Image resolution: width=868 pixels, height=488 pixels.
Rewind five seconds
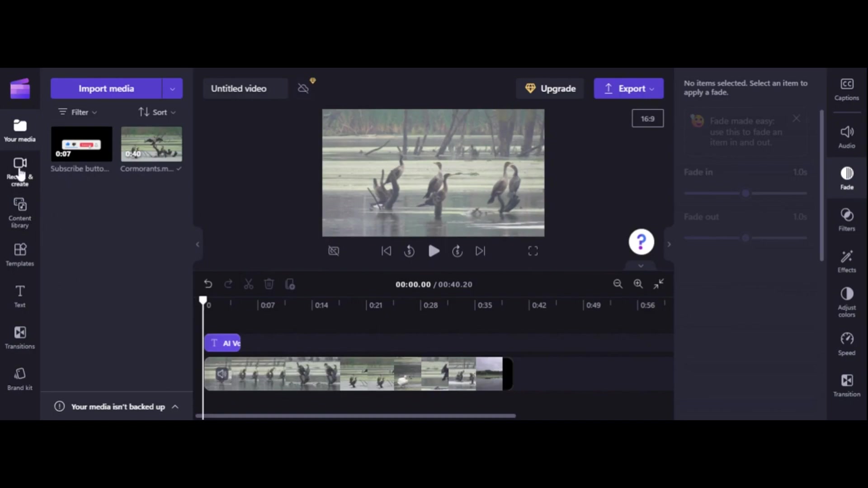pos(409,251)
